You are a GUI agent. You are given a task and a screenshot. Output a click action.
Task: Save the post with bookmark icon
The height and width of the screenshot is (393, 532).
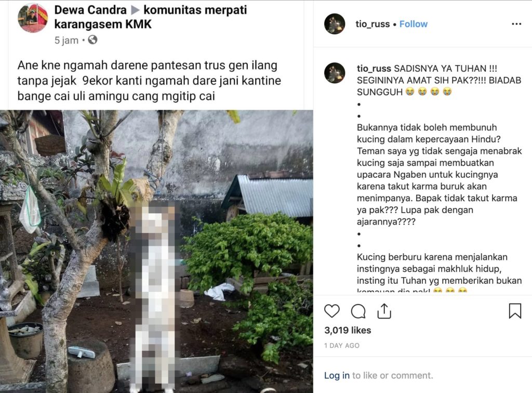[515, 310]
